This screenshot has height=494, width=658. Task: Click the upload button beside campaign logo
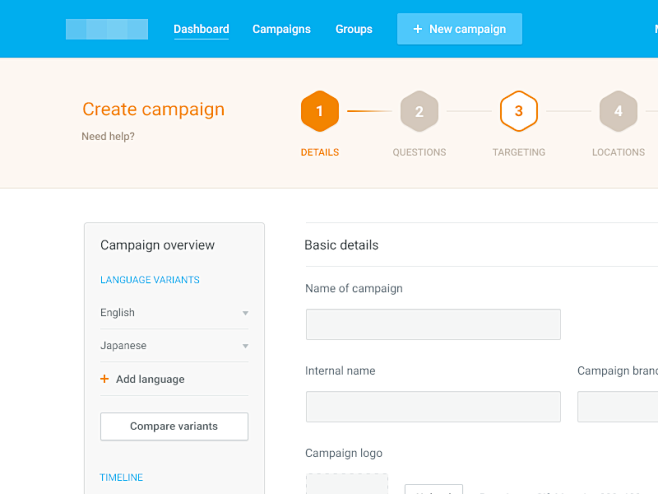pos(433,489)
